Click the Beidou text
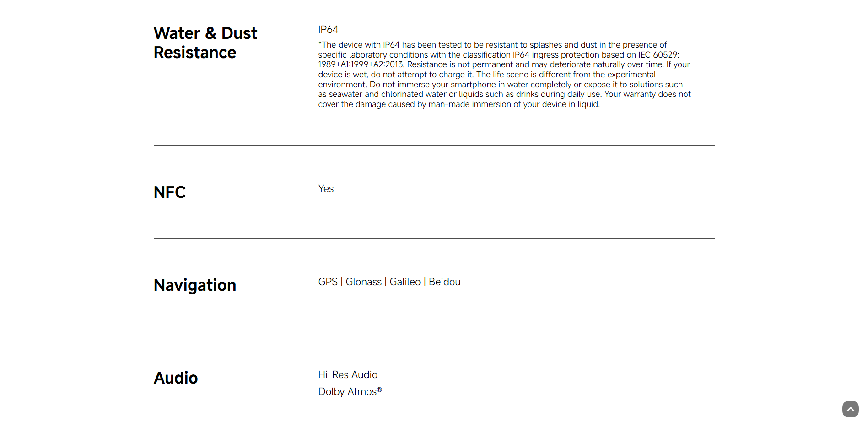Image resolution: width=868 pixels, height=427 pixels. coord(444,282)
